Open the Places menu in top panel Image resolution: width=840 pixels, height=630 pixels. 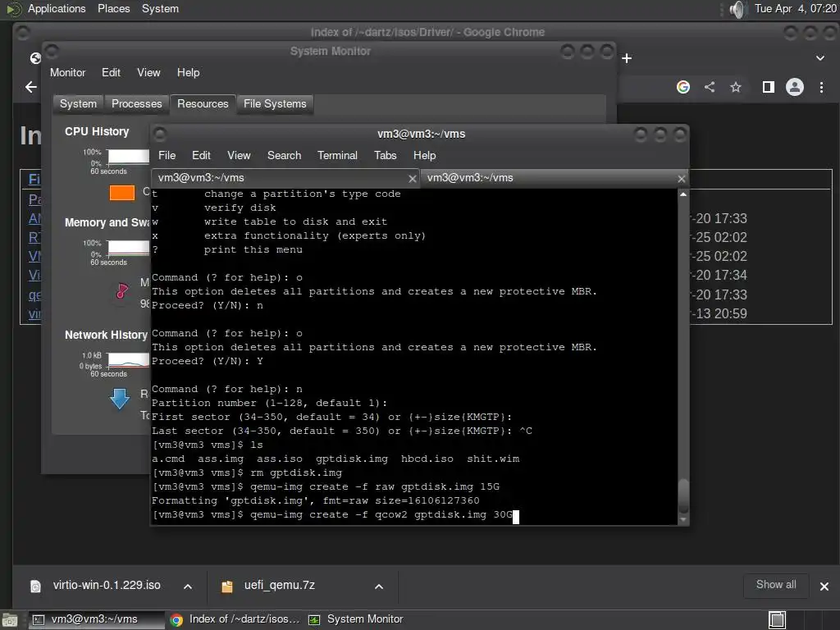[x=113, y=8]
